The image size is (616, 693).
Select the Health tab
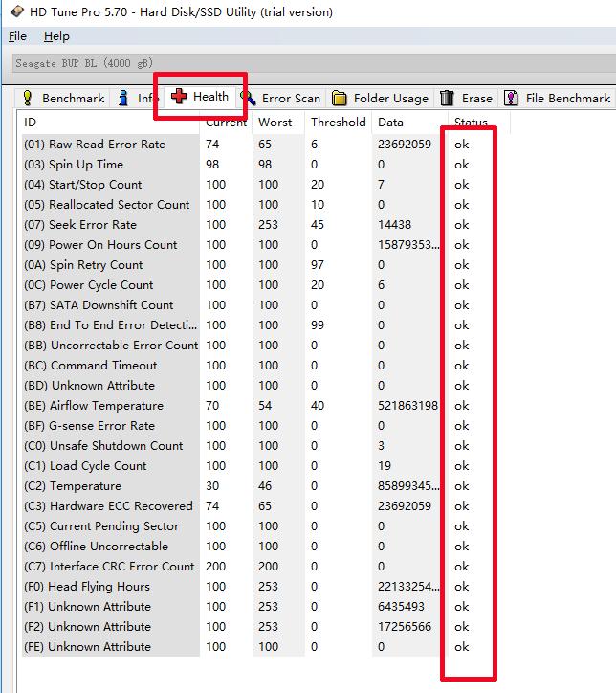pos(200,96)
